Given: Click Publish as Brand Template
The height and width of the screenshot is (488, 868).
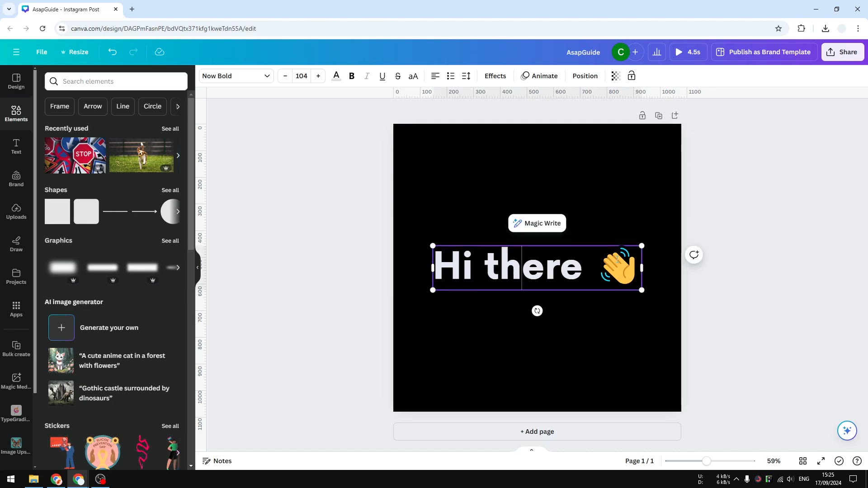Looking at the screenshot, I should point(764,52).
